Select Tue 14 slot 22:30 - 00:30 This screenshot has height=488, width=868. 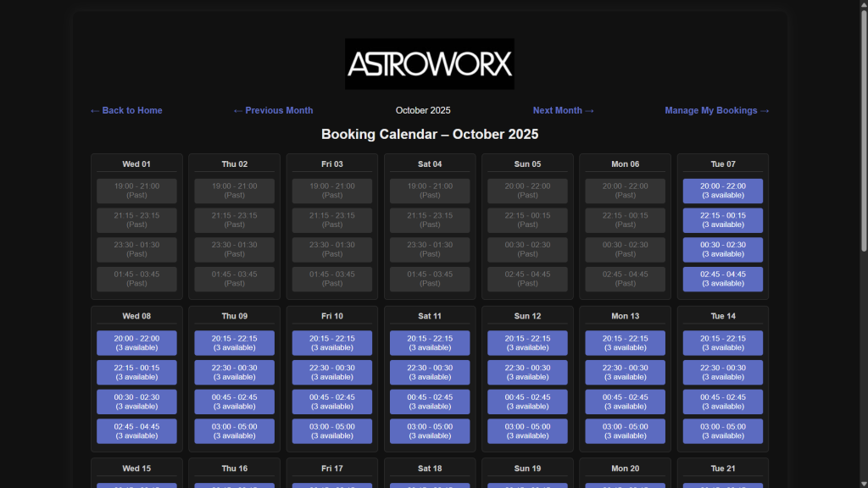[722, 373]
